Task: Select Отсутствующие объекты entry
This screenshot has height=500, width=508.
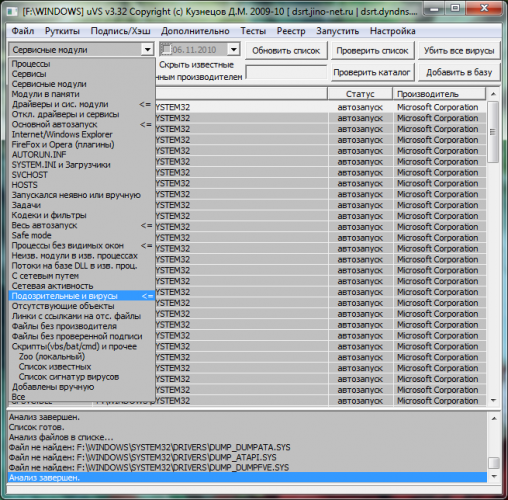Action: [82, 306]
